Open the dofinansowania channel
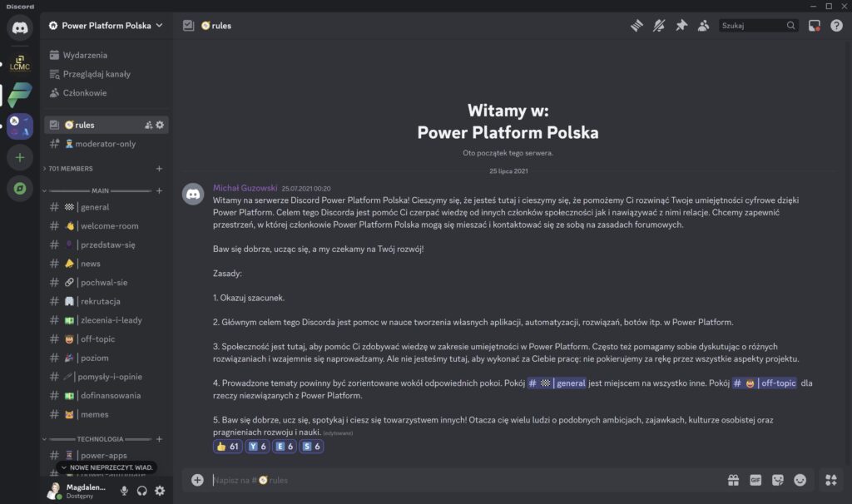 pos(106,395)
